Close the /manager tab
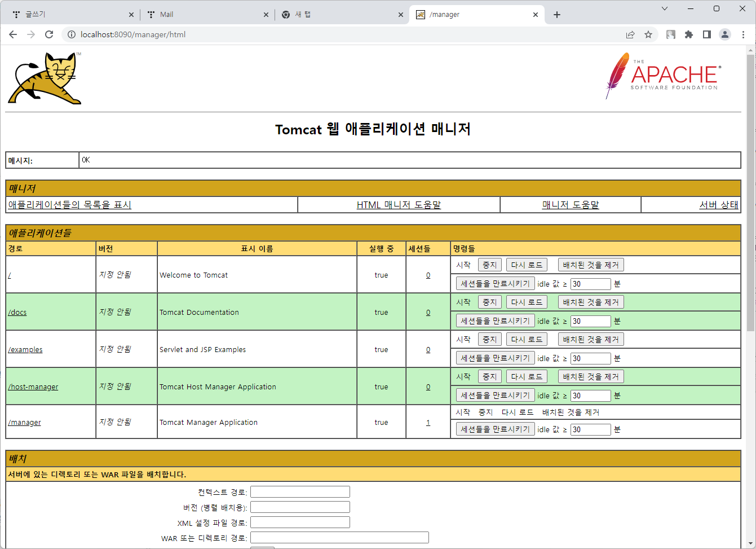 click(536, 15)
